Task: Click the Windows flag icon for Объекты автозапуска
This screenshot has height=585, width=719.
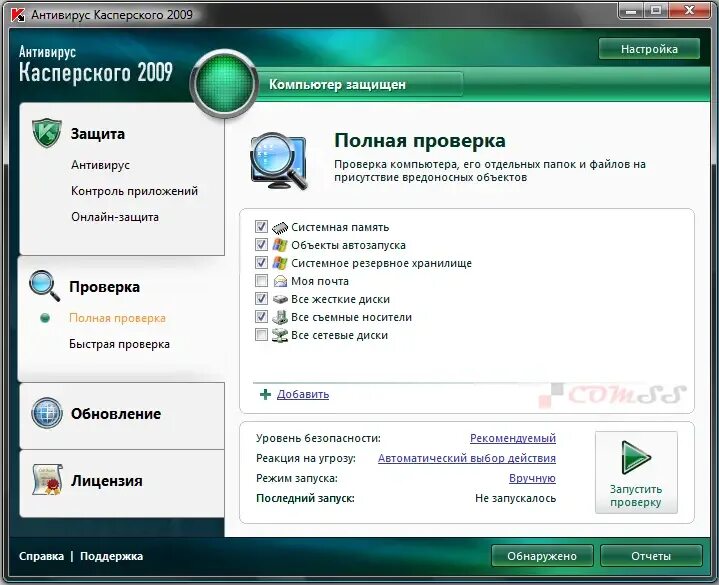Action: tap(280, 245)
